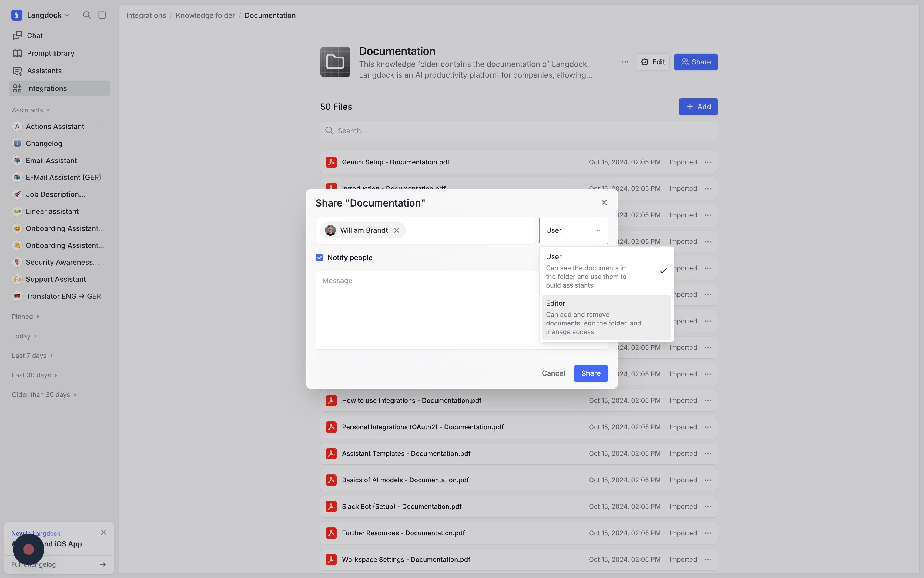Open the User role dropdown

click(x=573, y=231)
